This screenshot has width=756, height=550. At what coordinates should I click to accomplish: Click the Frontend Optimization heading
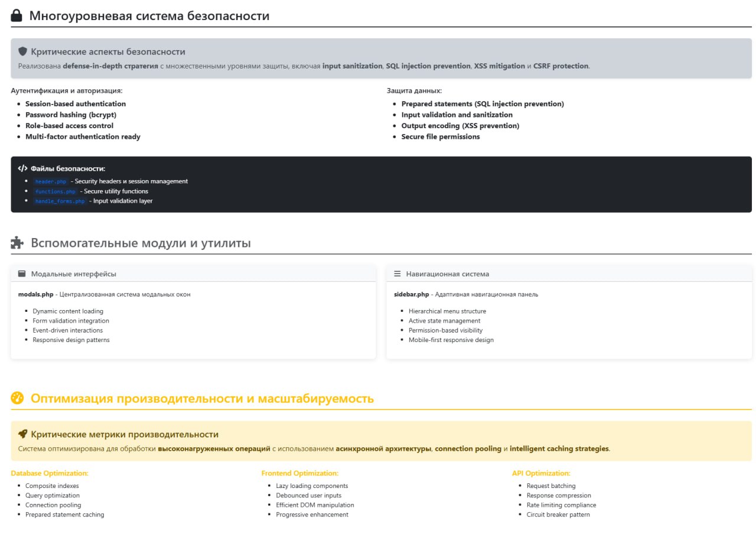coord(299,473)
